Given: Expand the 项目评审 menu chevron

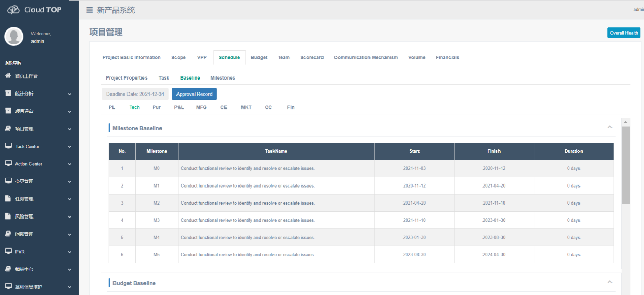Looking at the screenshot, I should (70, 112).
